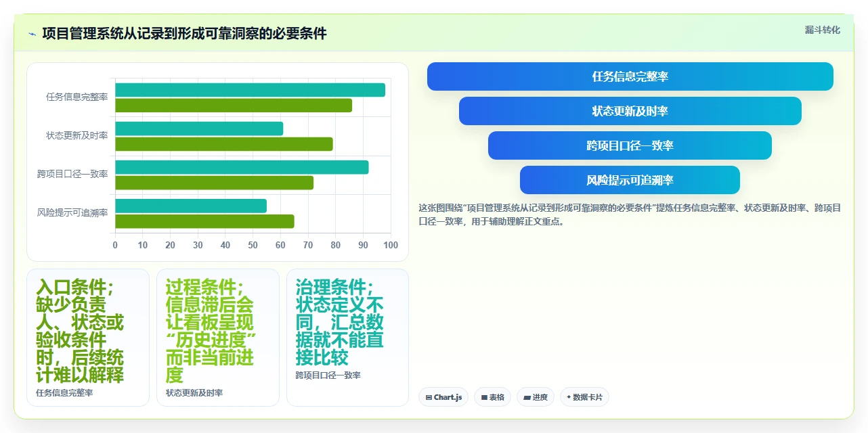The image size is (868, 433).
Task: Click the green bar for 风险提示可追溯率
Action: 204,221
